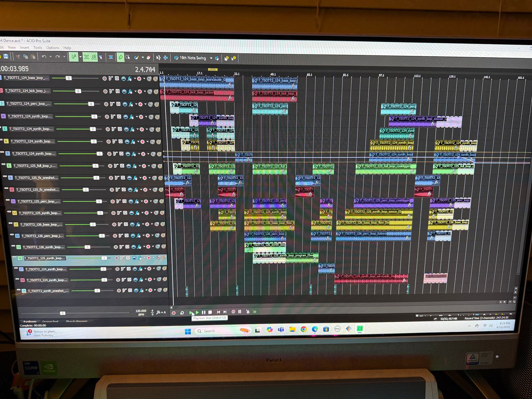Open the Insert menu
Screen dimensions: 532x399
24,48
